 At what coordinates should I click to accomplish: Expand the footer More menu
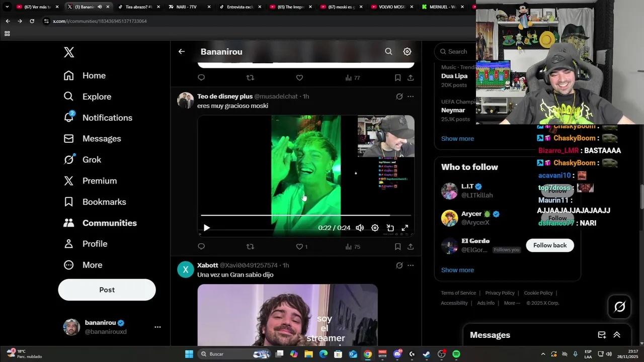(x=512, y=303)
